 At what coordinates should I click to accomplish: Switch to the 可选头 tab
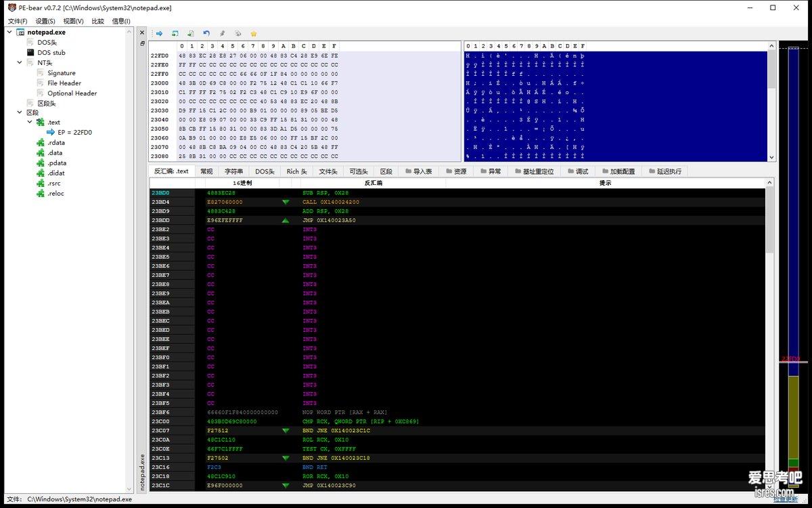click(x=359, y=171)
